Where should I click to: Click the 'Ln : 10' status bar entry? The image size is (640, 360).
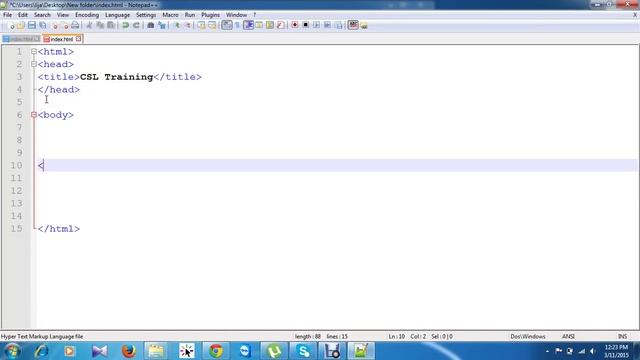click(396, 336)
